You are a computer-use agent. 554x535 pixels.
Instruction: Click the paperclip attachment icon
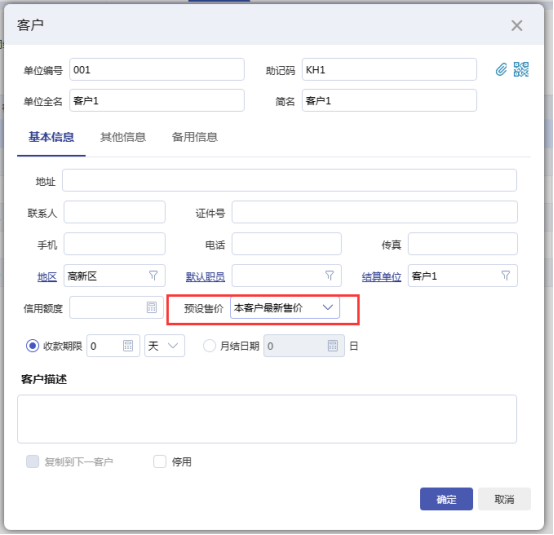point(501,70)
